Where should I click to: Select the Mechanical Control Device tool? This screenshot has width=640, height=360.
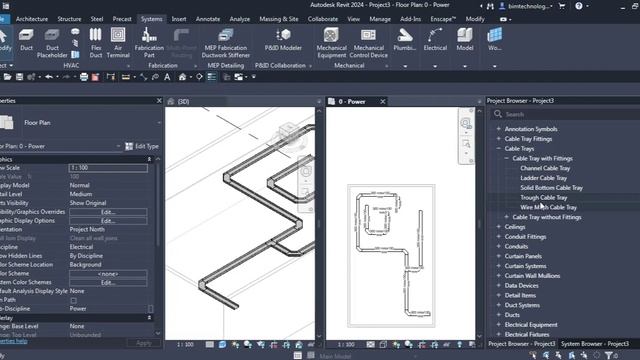click(369, 43)
